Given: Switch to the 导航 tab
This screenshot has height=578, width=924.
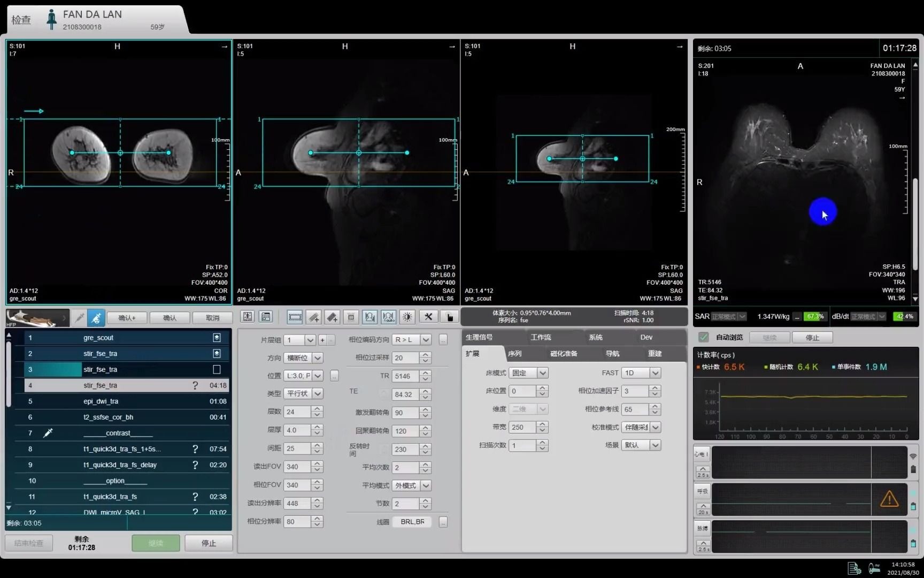Looking at the screenshot, I should click(613, 354).
